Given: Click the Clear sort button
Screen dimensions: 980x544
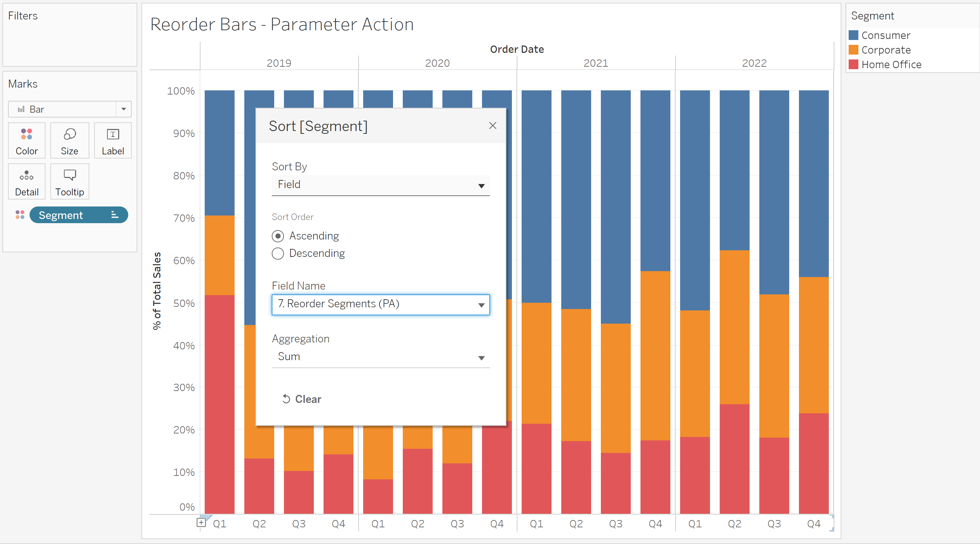Looking at the screenshot, I should tap(302, 399).
